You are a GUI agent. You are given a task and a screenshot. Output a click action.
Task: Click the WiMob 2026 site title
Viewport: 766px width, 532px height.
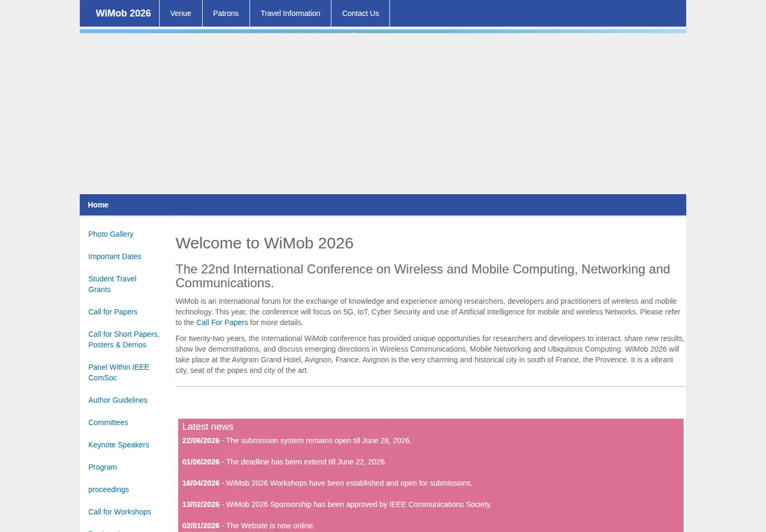(x=123, y=13)
